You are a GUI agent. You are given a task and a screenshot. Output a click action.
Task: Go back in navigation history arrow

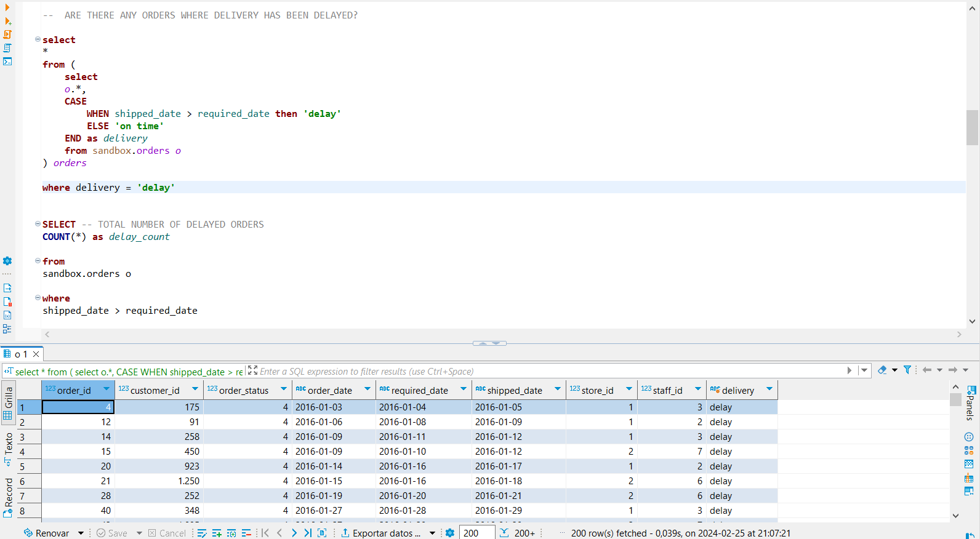pos(927,370)
